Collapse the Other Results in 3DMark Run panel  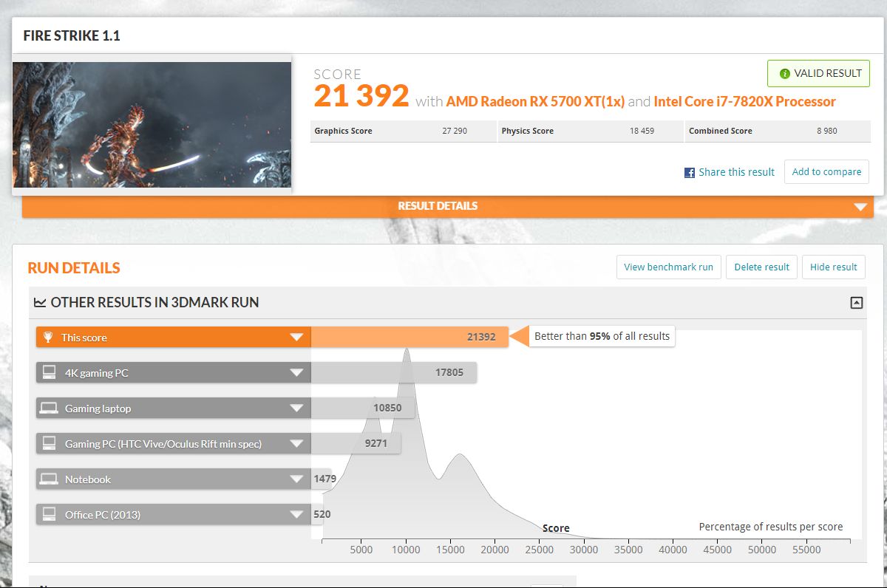tap(857, 302)
